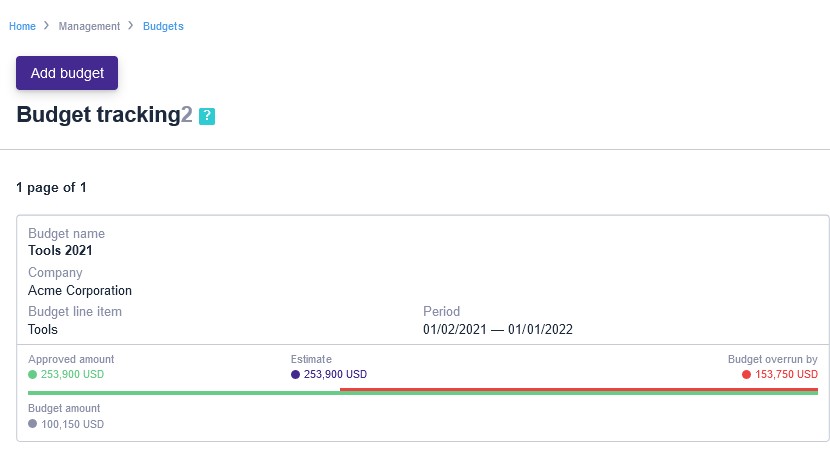
Task: Click the chevron after Management breadcrumb
Action: click(x=131, y=25)
